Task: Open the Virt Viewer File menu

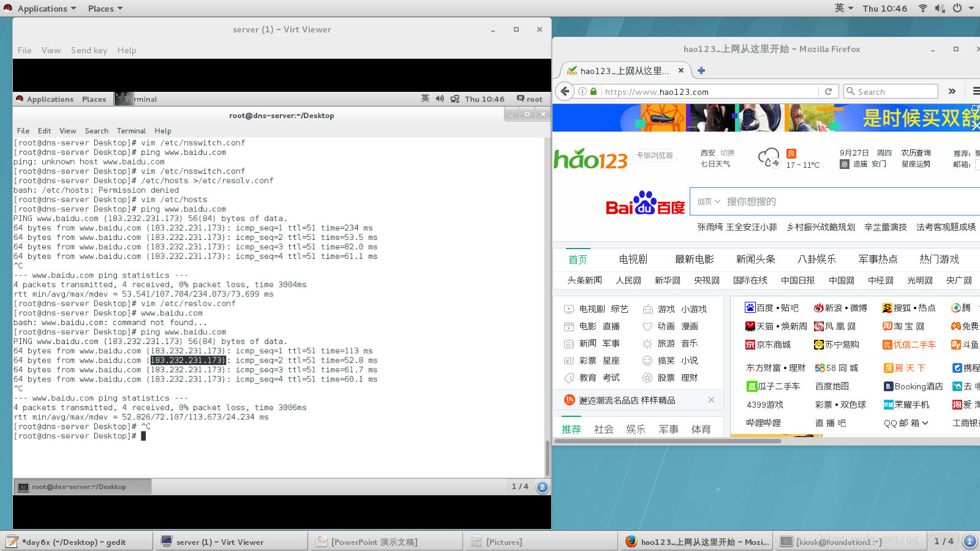Action: click(24, 50)
